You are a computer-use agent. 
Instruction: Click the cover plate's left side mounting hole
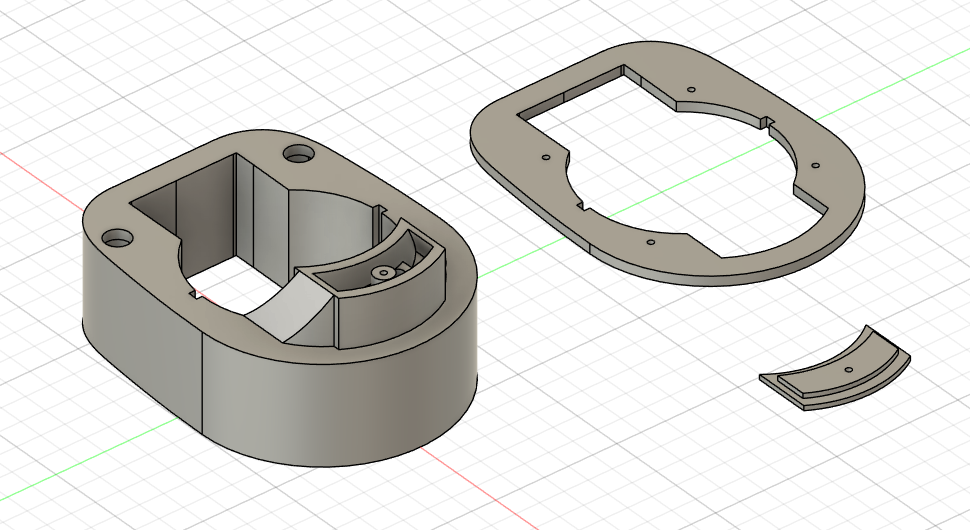(545, 157)
